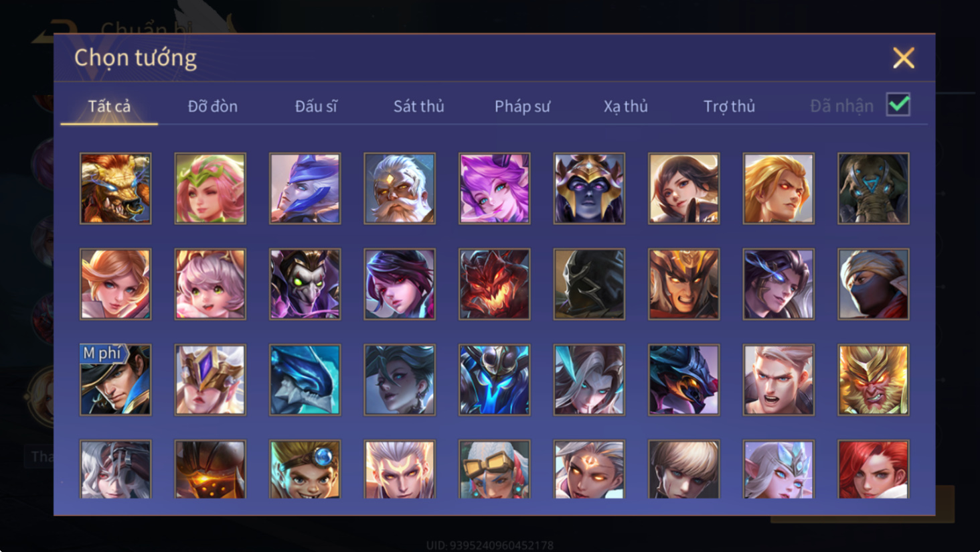Image resolution: width=980 pixels, height=552 pixels.
Task: Select the red demon monster hero
Action: (x=494, y=284)
